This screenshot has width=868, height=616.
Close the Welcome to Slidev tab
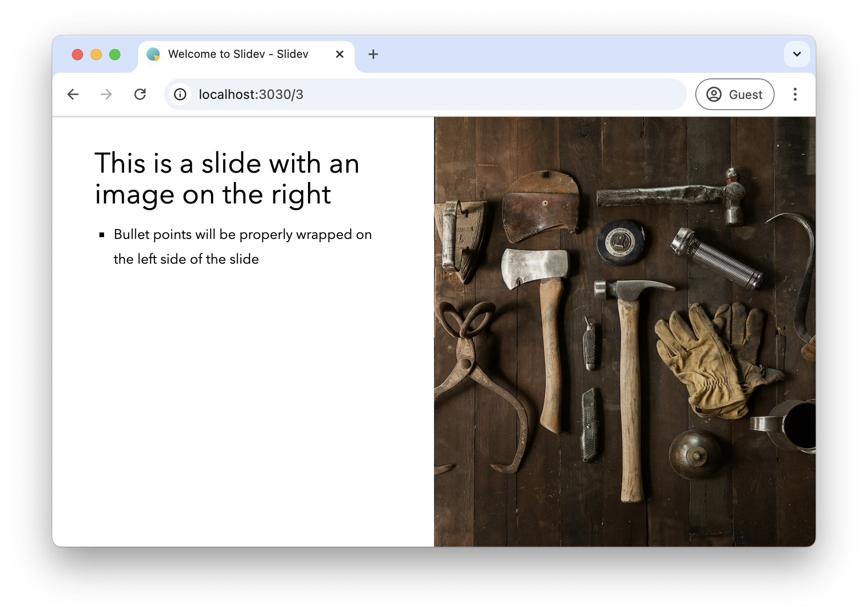pyautogui.click(x=340, y=54)
